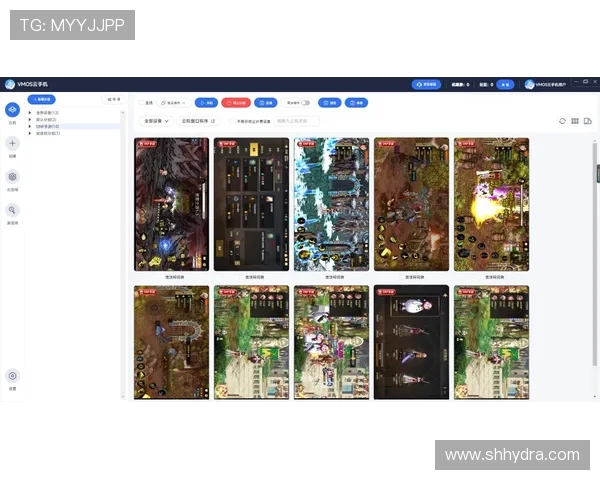Open the 全部设备 filter dropdown
The width and height of the screenshot is (600, 480).
tap(156, 121)
